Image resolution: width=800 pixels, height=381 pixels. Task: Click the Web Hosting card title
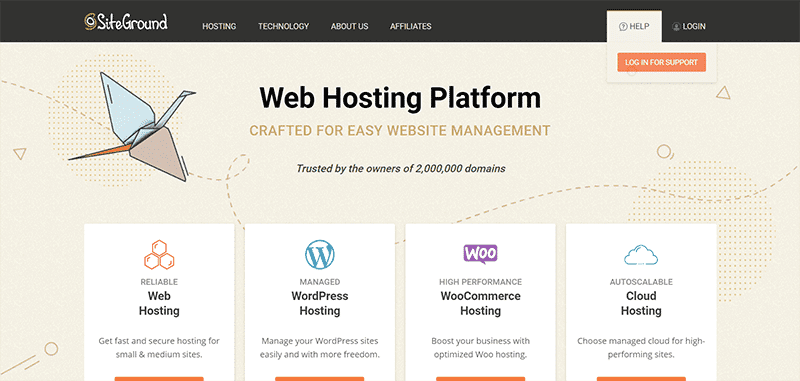(x=159, y=303)
